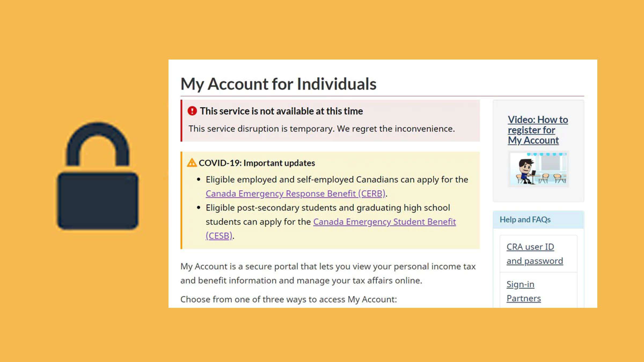This screenshot has height=362, width=644.
Task: Click the red error exclamation icon
Action: 192,111
